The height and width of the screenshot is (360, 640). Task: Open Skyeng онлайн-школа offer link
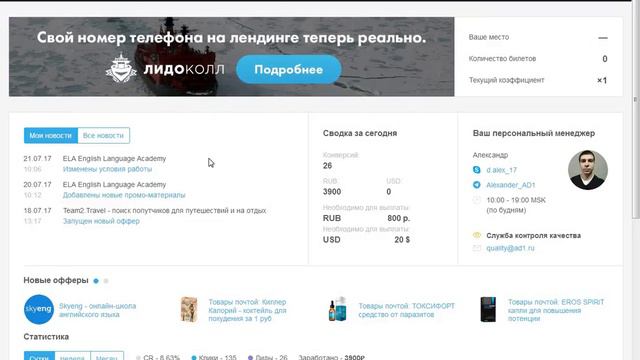pos(98,310)
